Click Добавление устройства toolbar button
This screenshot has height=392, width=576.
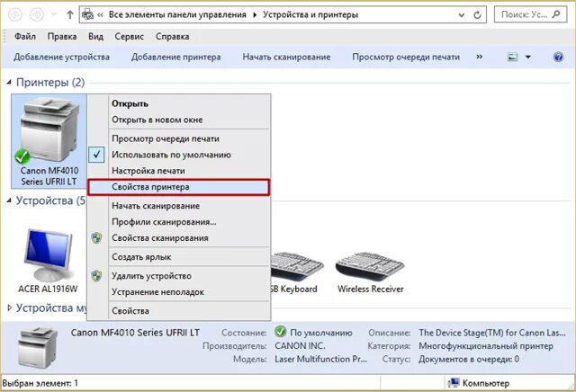point(61,57)
